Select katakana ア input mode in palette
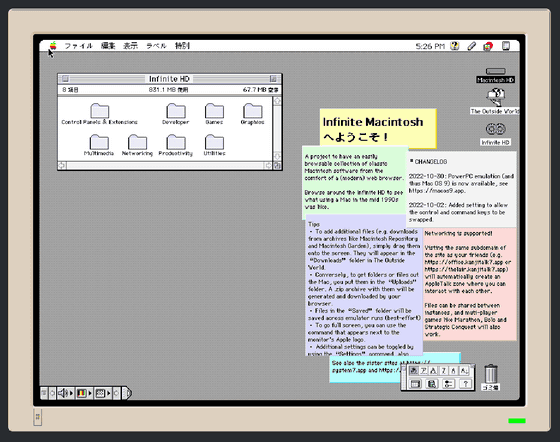This screenshot has width=560, height=442. (424, 371)
